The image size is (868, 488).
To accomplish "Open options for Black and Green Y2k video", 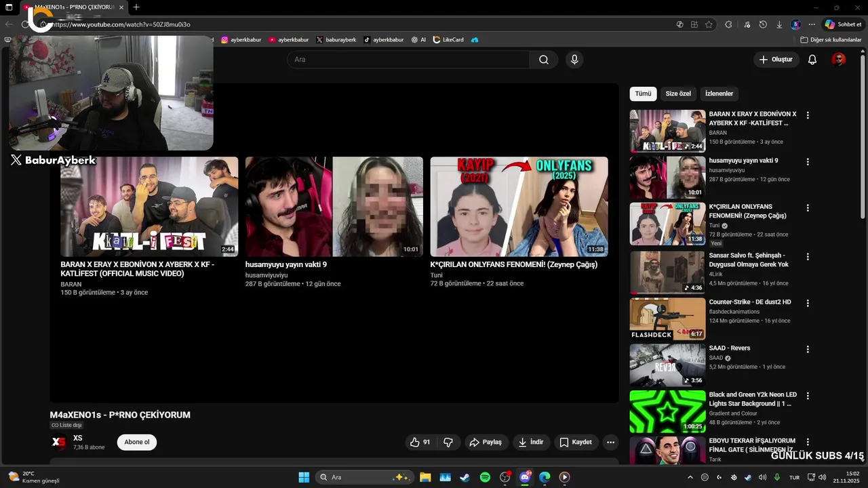I will point(808,396).
